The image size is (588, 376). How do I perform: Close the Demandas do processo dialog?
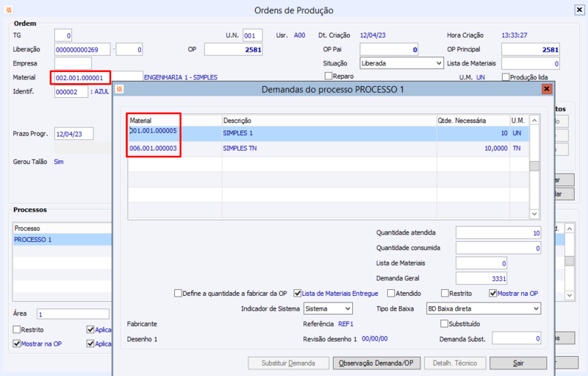(x=547, y=89)
